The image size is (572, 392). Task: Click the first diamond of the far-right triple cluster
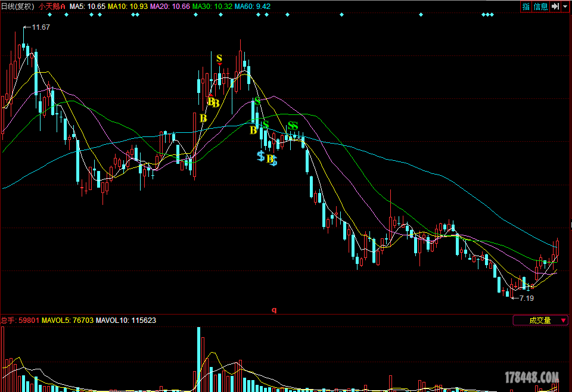point(483,15)
